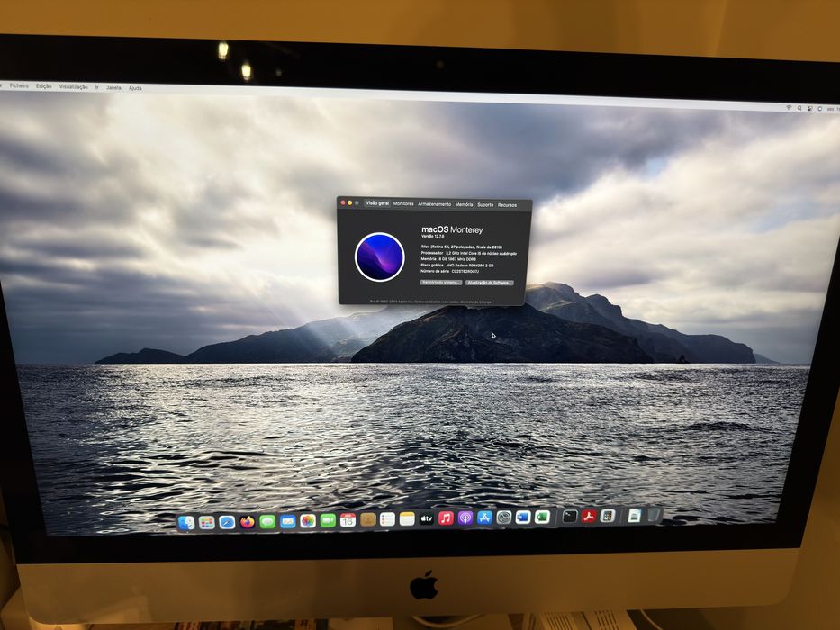
Task: Open Finder from the Dock
Action: 186,523
